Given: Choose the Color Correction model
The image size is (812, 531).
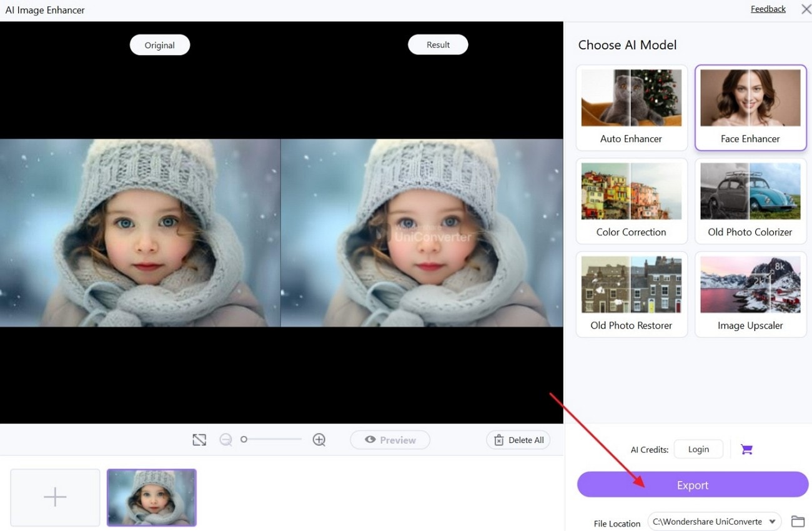Looking at the screenshot, I should click(x=631, y=201).
